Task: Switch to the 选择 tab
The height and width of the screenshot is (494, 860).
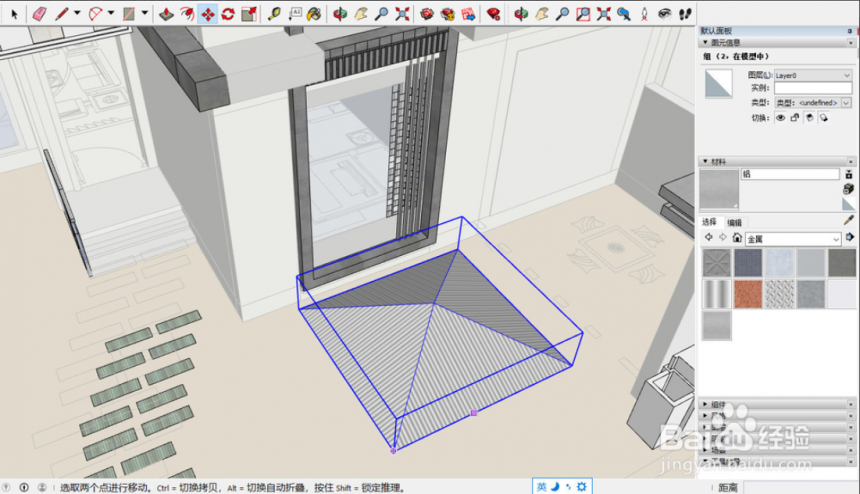Action: [709, 222]
